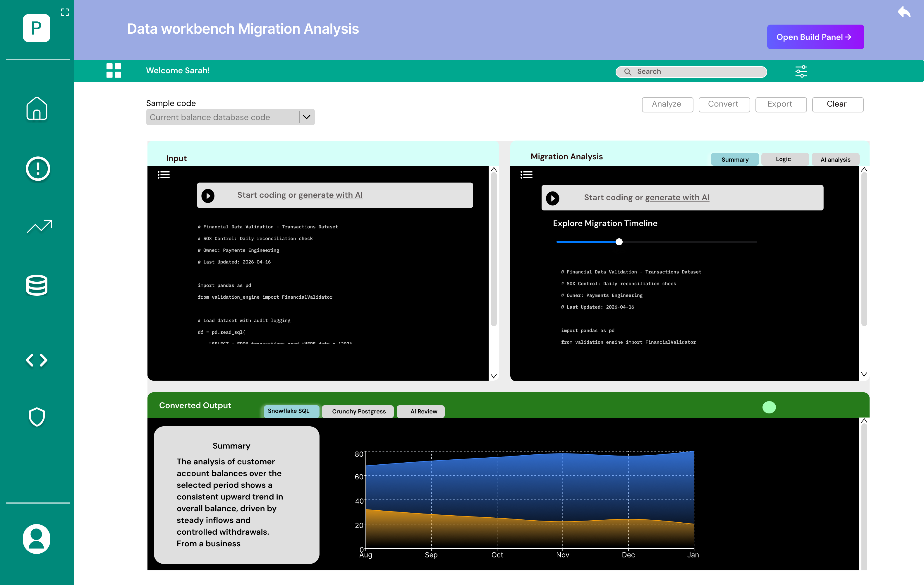Click Migration Analysis scroll up arrow

pyautogui.click(x=864, y=170)
